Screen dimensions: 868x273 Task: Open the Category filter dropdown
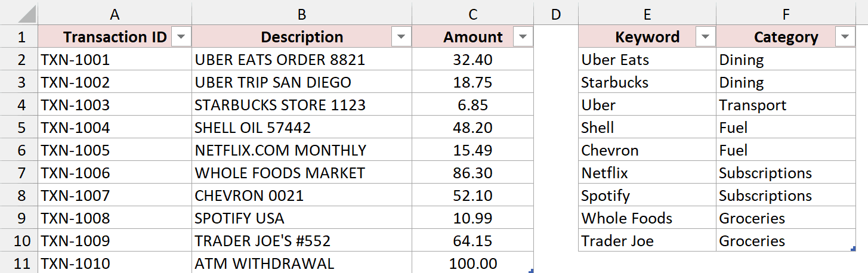coord(845,38)
